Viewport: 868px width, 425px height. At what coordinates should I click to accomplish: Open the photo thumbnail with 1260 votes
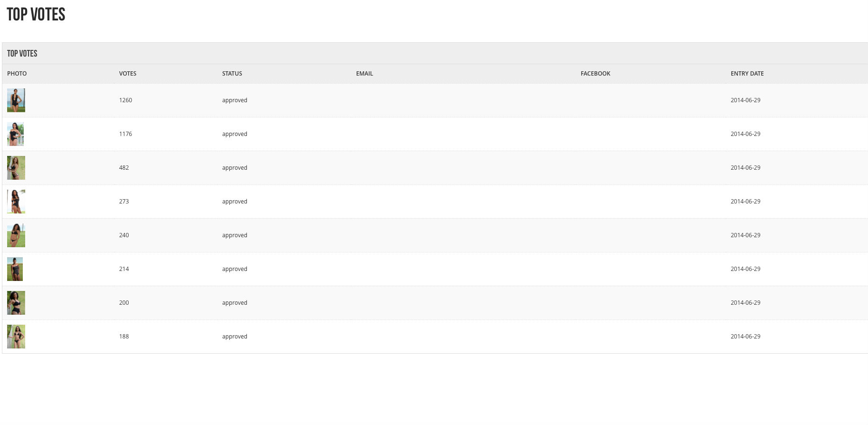[16, 100]
